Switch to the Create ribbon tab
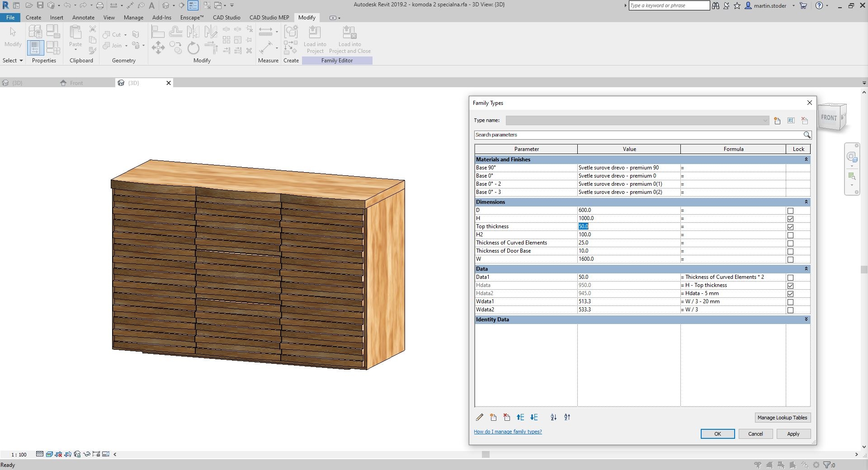 coord(33,17)
